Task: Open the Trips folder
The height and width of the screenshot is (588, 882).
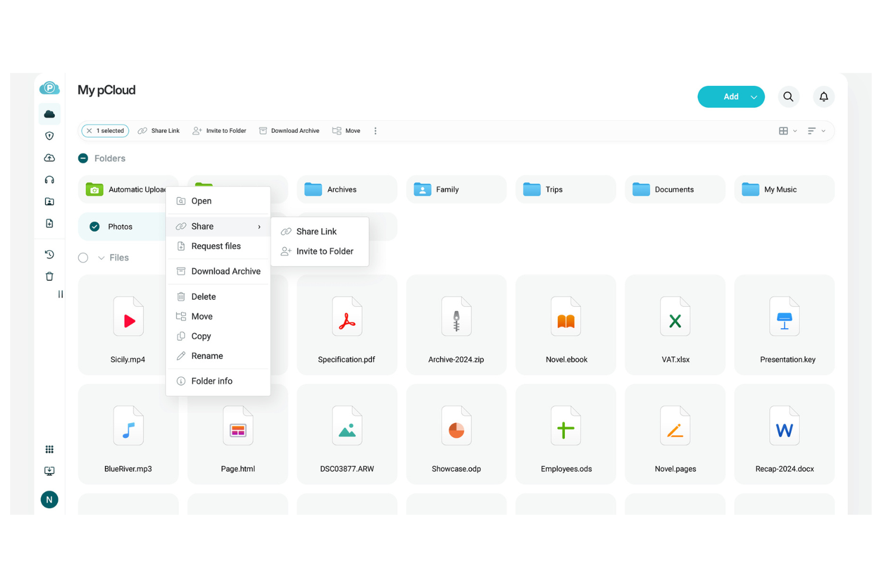Action: point(566,189)
